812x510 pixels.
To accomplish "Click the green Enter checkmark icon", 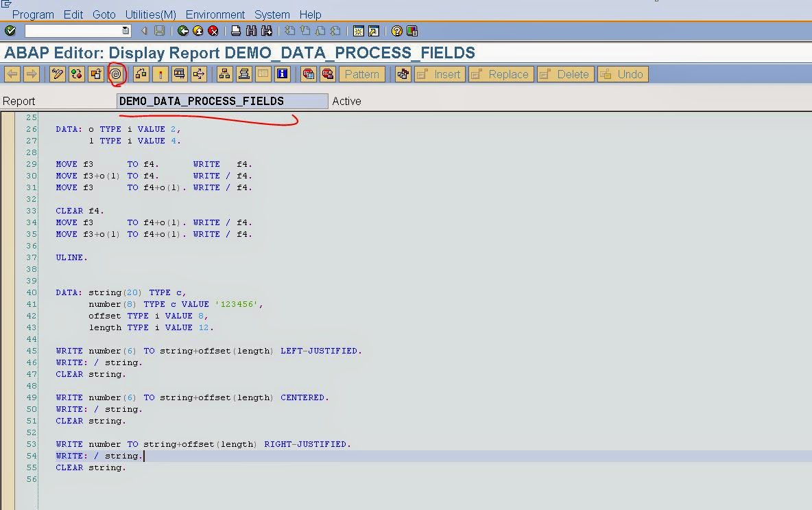I will point(10,30).
